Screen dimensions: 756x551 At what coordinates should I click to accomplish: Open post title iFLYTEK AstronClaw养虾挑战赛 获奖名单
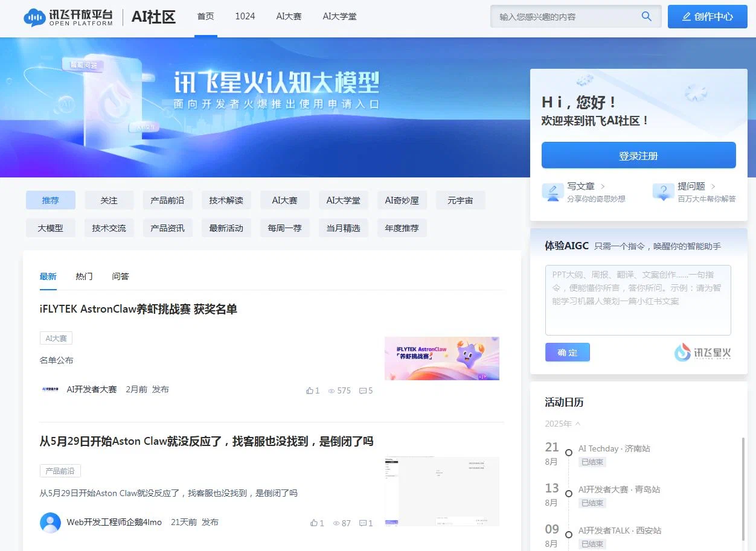pos(138,309)
